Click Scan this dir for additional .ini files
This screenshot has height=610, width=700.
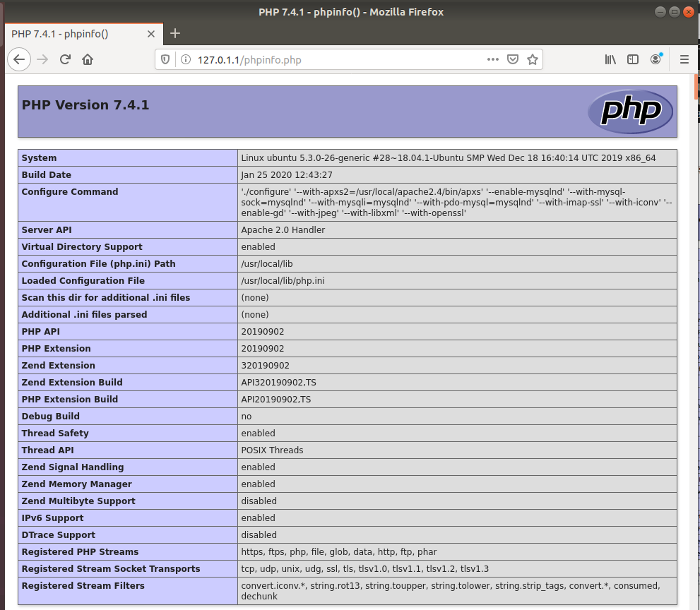(106, 298)
